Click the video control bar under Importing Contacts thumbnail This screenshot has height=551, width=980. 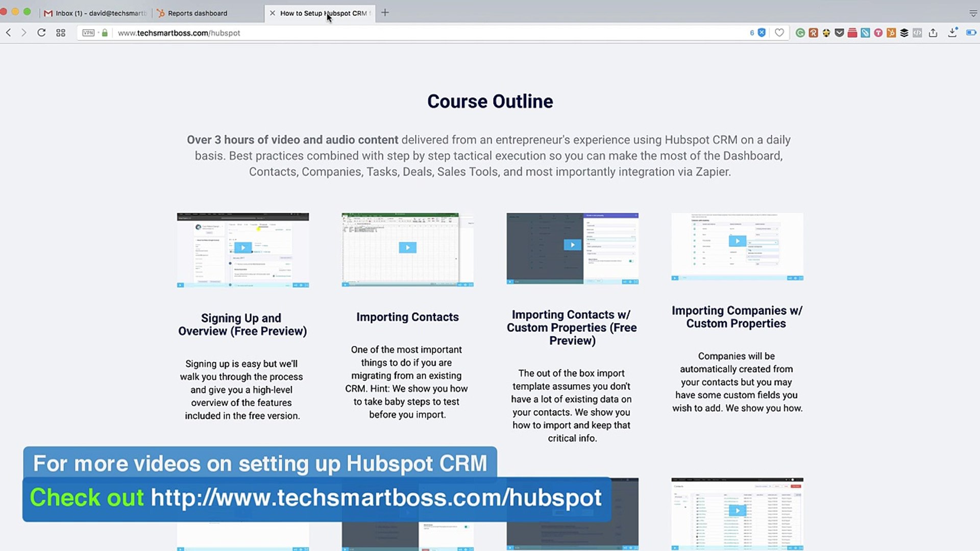[407, 284]
